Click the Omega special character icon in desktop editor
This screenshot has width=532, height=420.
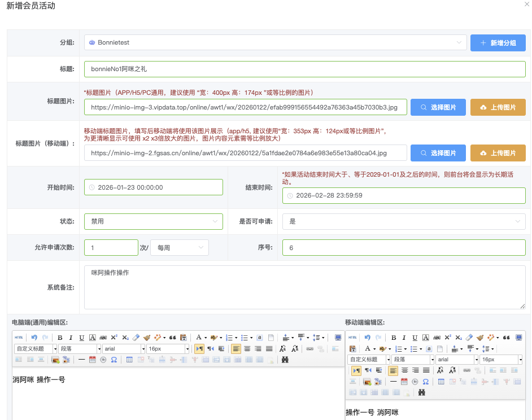tap(114, 360)
